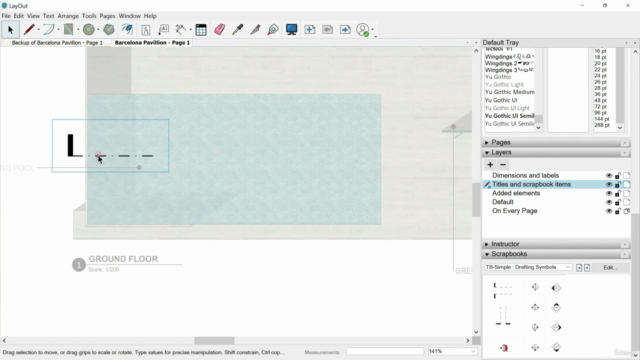Open the Arrange menu
Screen dimensions: 640x360
68,16
